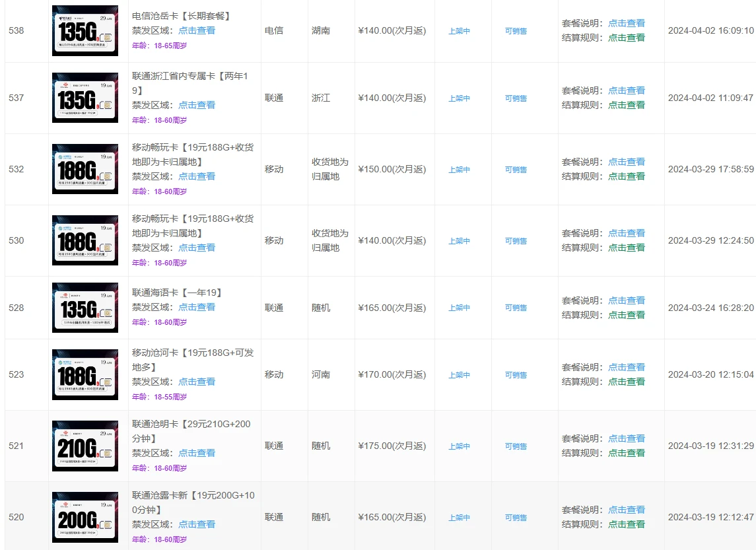Open 套餐说明 点击查看 for row 523
This screenshot has width=756, height=550.
[627, 367]
